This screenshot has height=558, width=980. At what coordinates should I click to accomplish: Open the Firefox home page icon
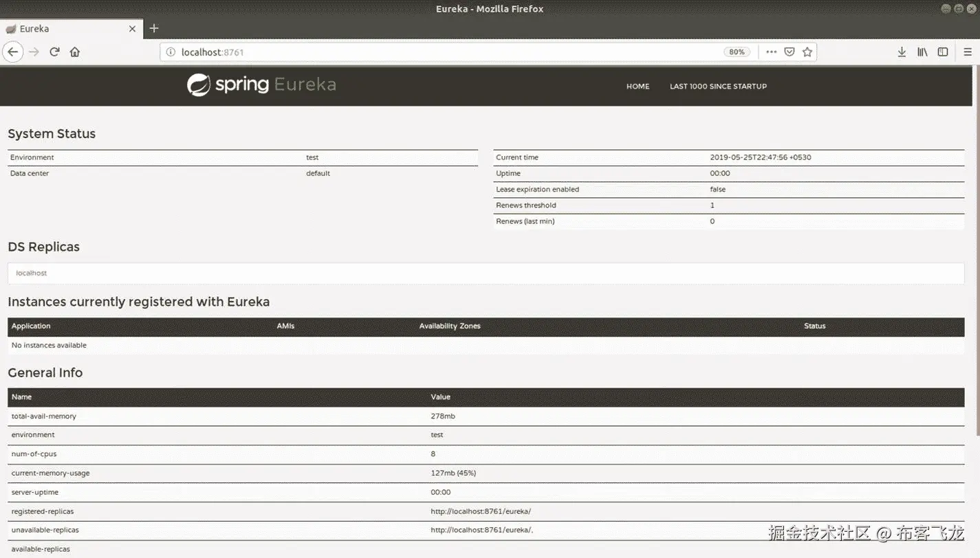[75, 52]
